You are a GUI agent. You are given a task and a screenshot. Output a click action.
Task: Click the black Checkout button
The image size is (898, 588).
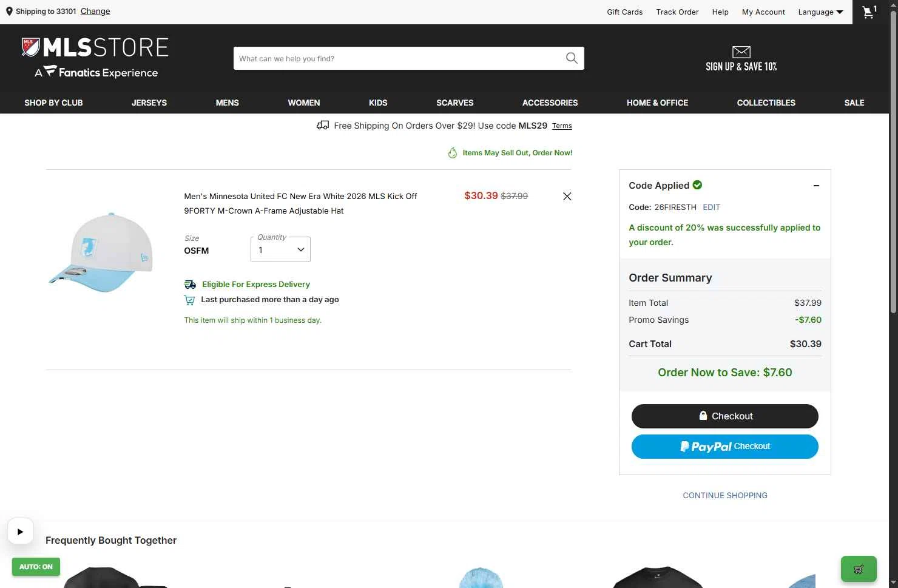725,416
